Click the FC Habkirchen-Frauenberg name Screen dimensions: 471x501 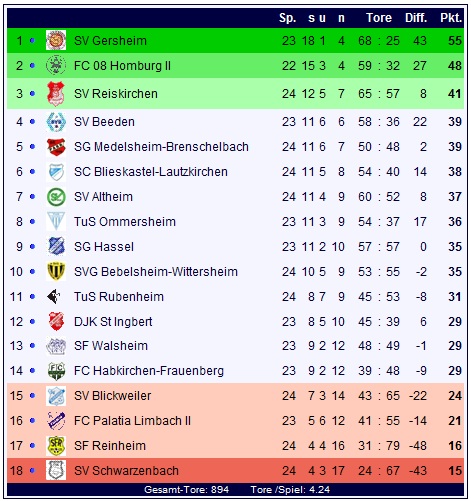[x=149, y=371]
